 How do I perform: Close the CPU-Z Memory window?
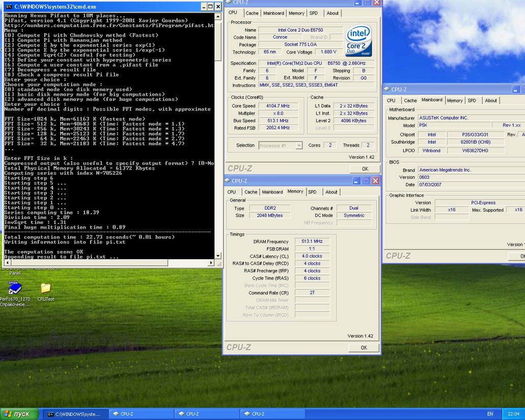click(376, 181)
